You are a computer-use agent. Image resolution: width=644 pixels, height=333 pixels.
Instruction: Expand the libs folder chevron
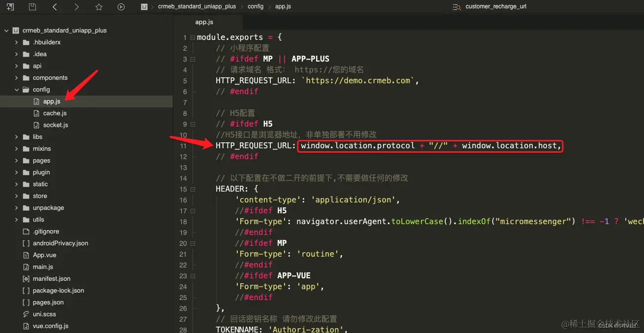[17, 137]
